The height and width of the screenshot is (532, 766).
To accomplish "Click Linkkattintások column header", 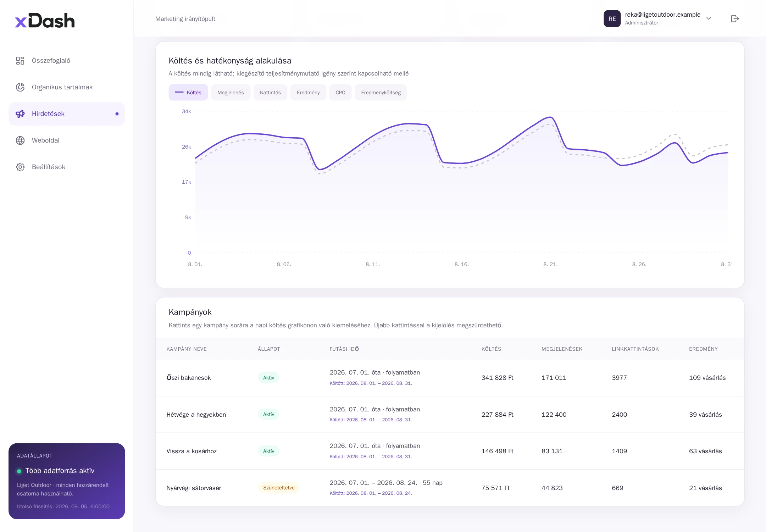I will pyautogui.click(x=635, y=349).
